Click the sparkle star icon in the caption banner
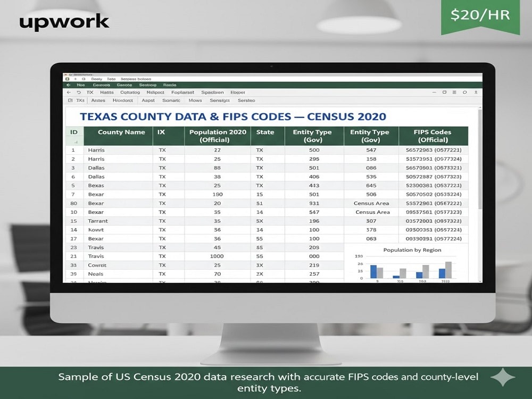Viewport: 532px width, 399px height. [x=503, y=377]
